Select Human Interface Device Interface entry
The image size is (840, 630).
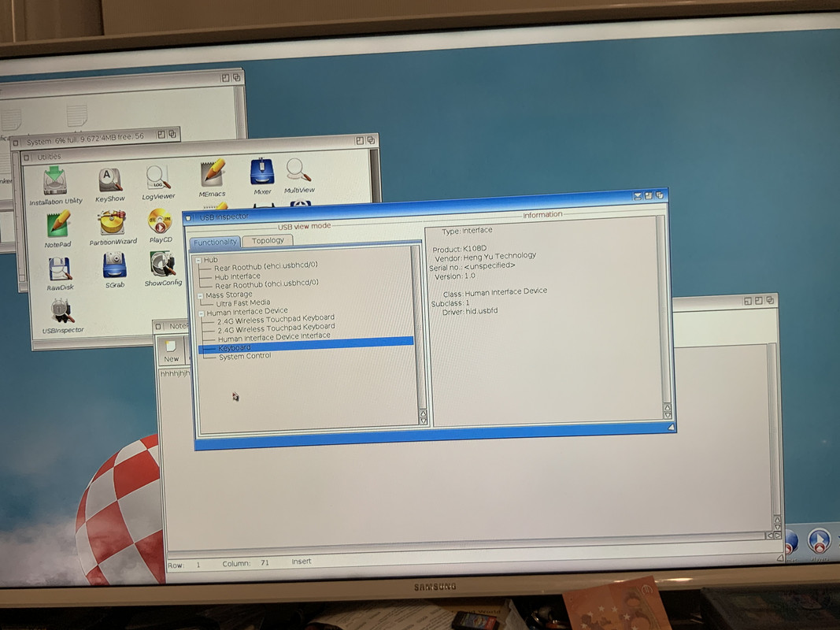(x=274, y=337)
